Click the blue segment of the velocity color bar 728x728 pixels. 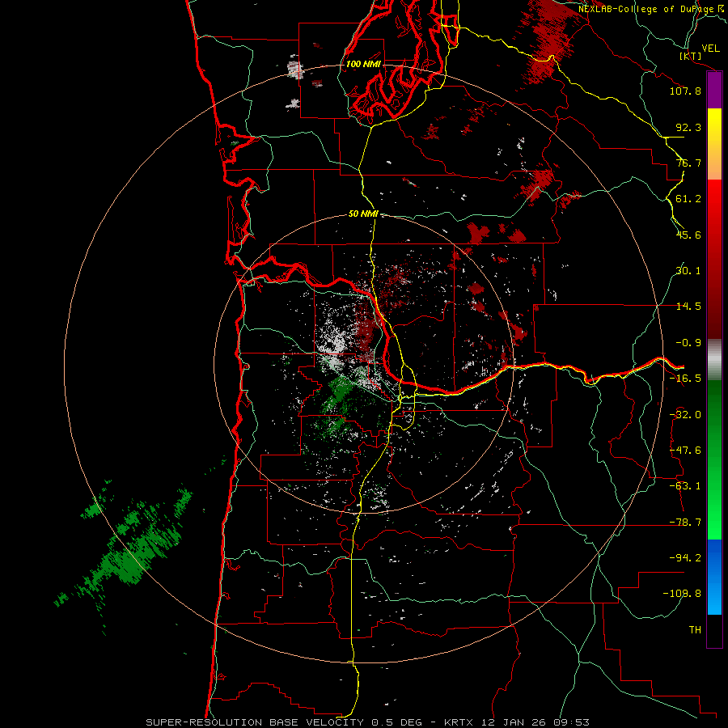coord(714,577)
